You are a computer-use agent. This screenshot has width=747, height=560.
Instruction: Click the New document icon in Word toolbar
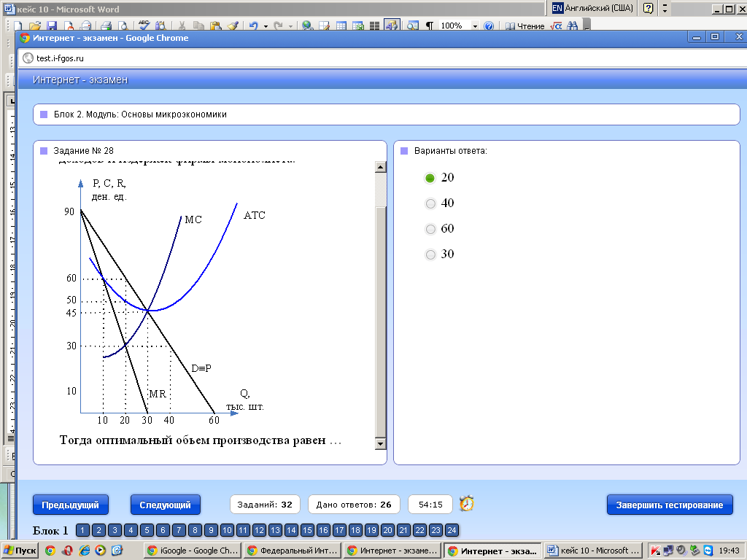click(18, 26)
